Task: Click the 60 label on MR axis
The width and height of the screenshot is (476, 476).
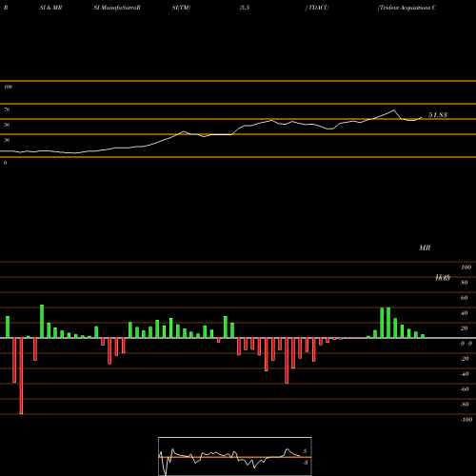Action: 465,298
